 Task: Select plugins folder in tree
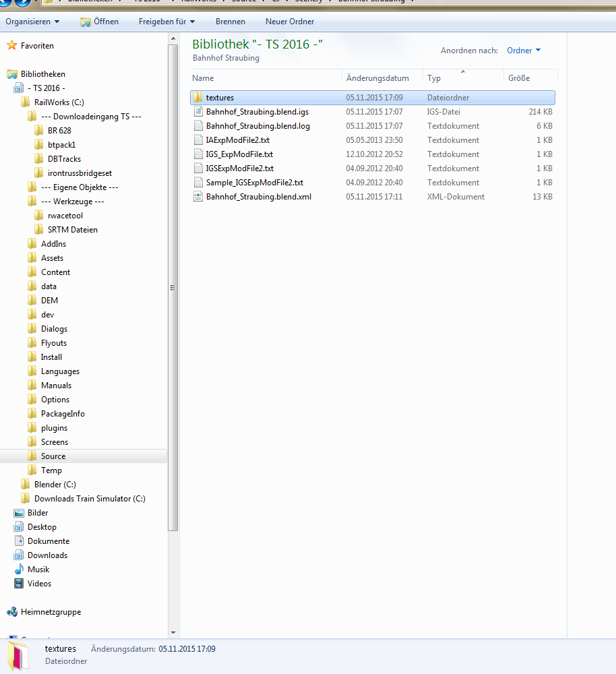pos(54,428)
